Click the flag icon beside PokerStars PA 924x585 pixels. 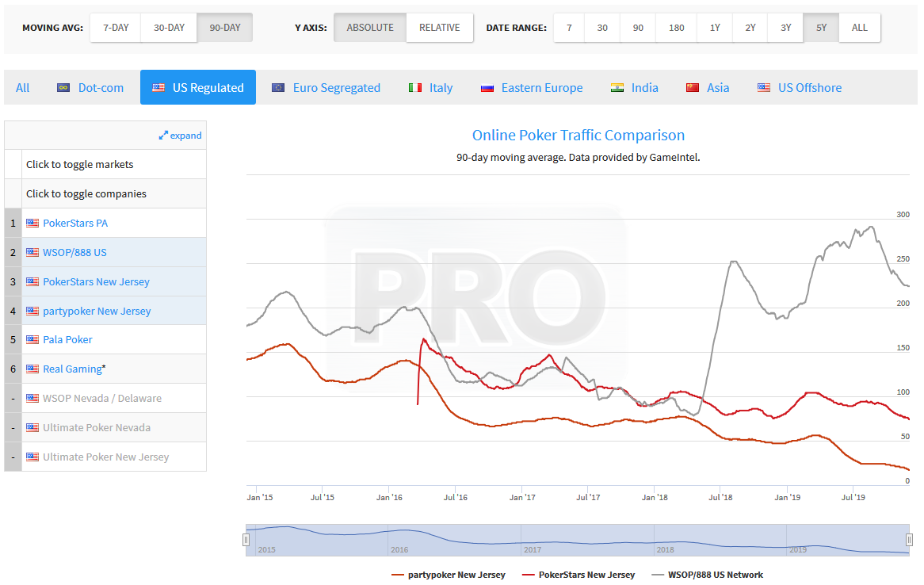click(32, 223)
